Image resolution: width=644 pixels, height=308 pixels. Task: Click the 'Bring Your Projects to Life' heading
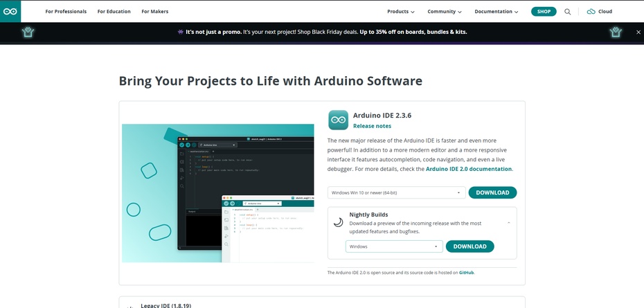270,81
